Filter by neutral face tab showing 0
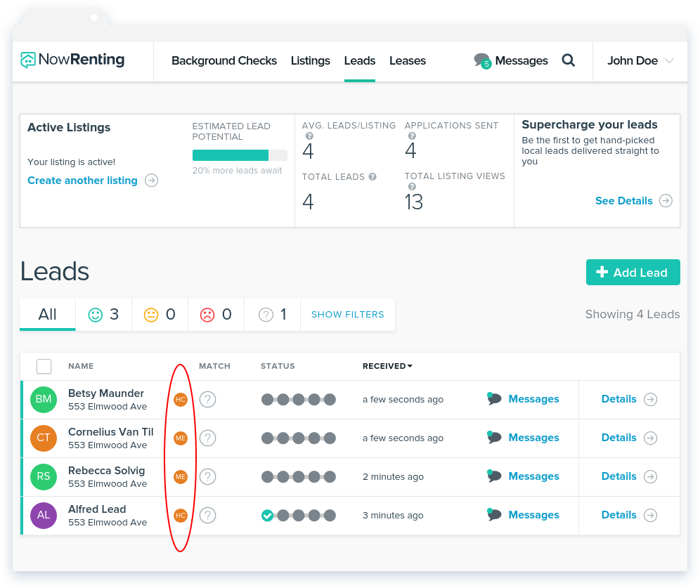Viewport: 700px width, 588px height. coord(160,315)
